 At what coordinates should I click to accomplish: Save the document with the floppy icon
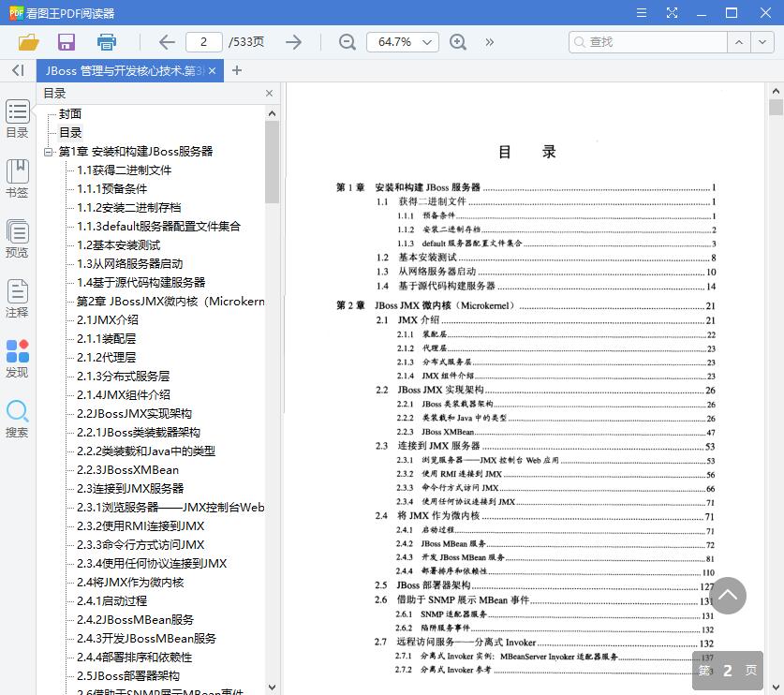coord(66,42)
